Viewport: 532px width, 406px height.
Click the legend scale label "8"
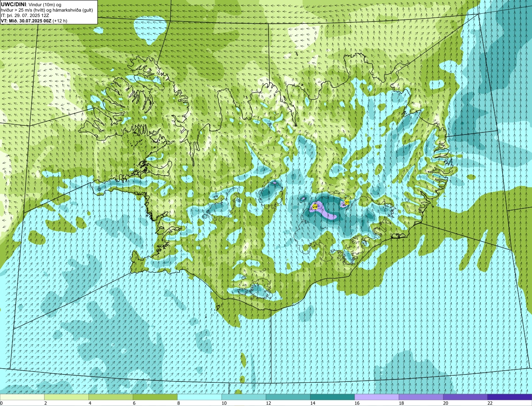click(178, 403)
